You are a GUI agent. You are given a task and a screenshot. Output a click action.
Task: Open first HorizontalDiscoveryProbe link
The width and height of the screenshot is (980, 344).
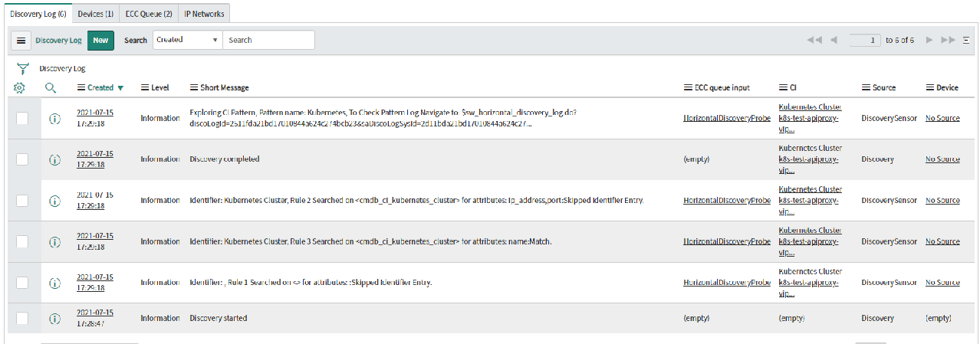point(727,118)
